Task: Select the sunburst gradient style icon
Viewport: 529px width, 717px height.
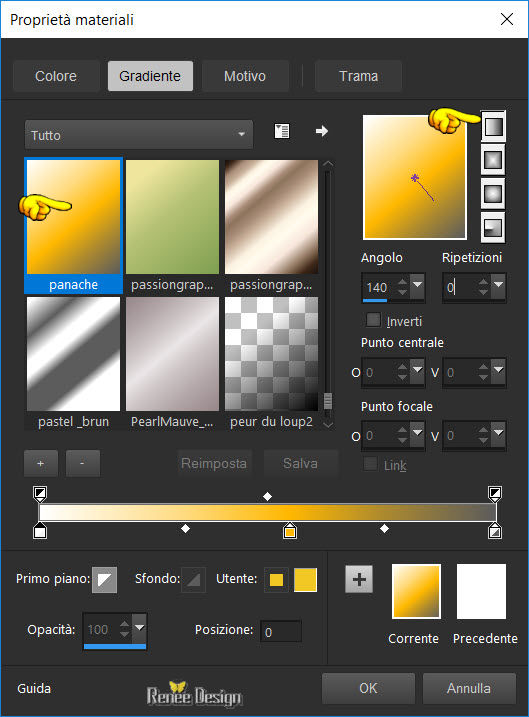Action: 493,194
